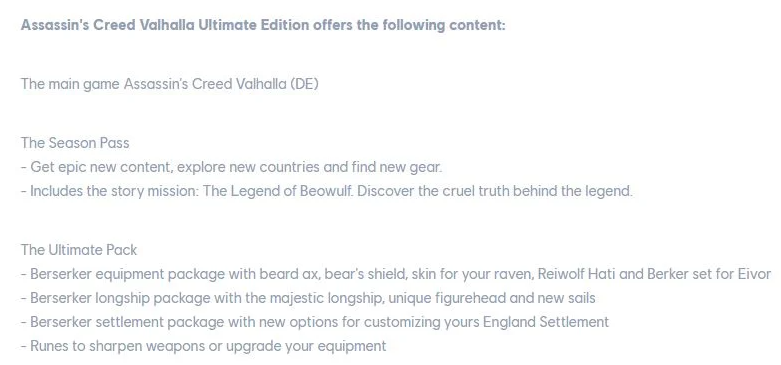This screenshot has height=365, width=781.
Task: Click the 'Runes to sharpen weapons' line
Action: 204,346
